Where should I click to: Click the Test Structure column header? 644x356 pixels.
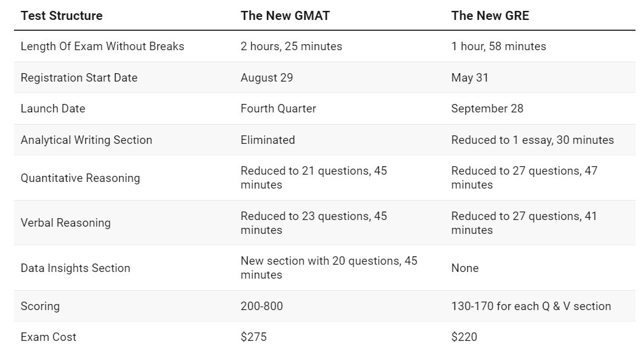coord(61,16)
